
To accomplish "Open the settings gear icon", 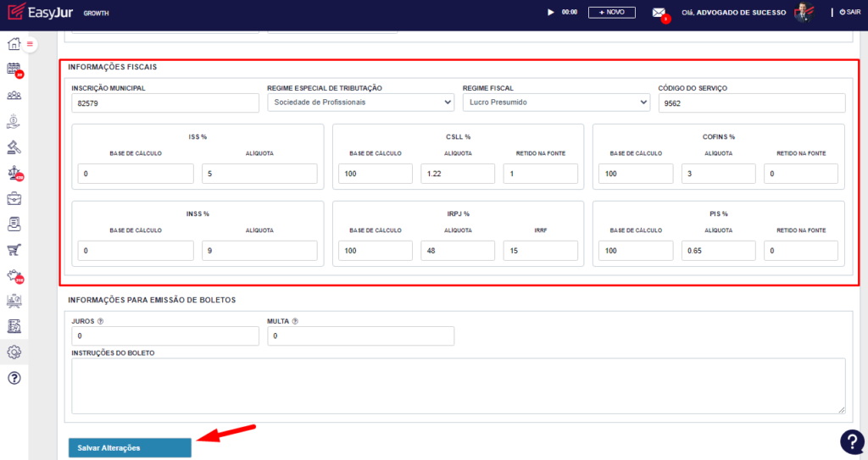I will (14, 352).
